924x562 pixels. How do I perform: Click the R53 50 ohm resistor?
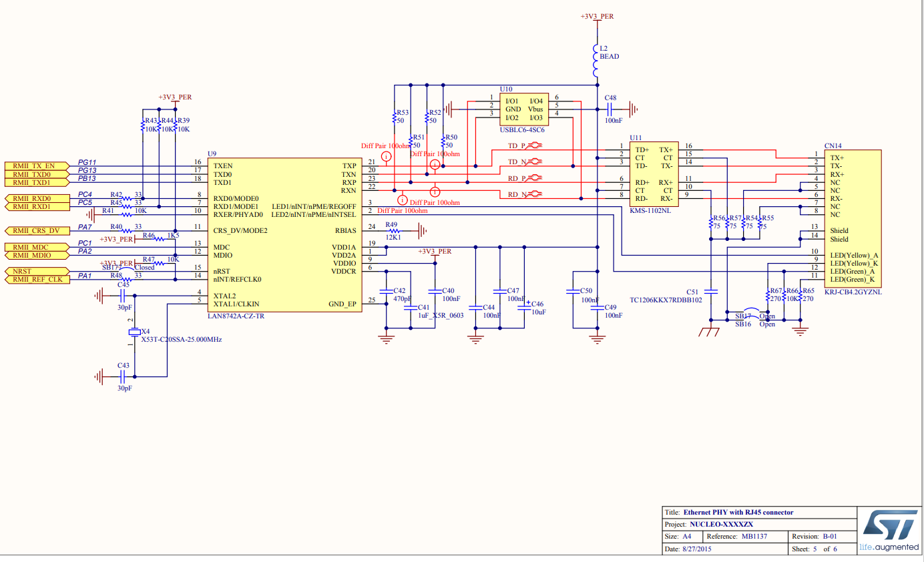(395, 117)
